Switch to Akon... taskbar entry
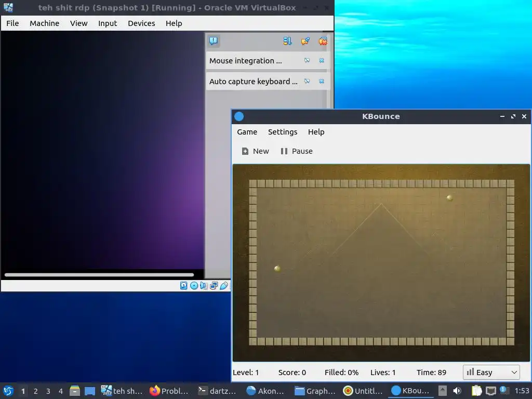 pyautogui.click(x=265, y=391)
